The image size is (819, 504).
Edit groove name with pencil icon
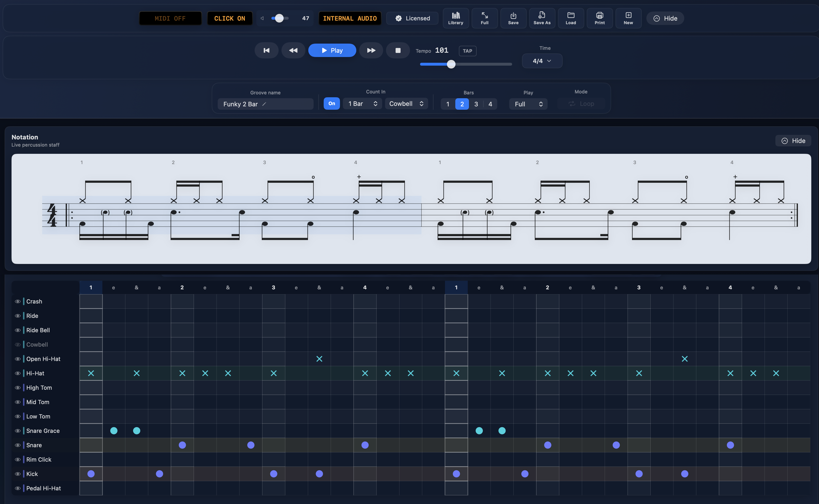coord(264,104)
